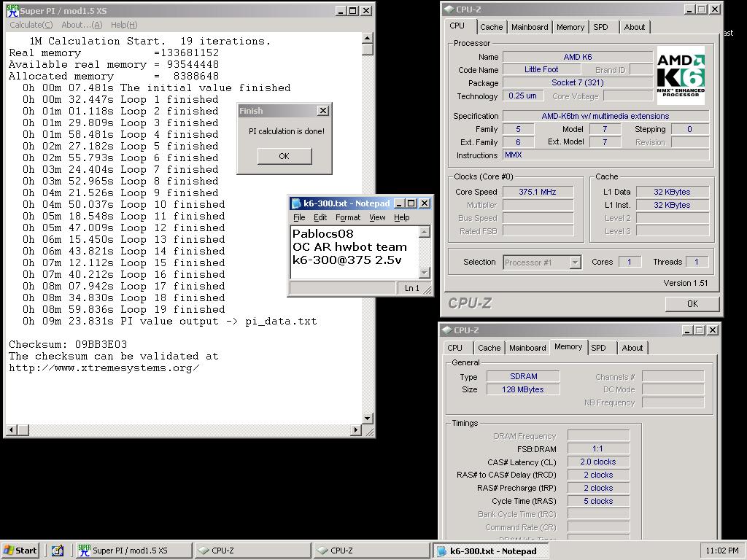The height and width of the screenshot is (560, 747).
Task: Click Super PI vertical scrollbar up arrow
Action: click(368, 38)
